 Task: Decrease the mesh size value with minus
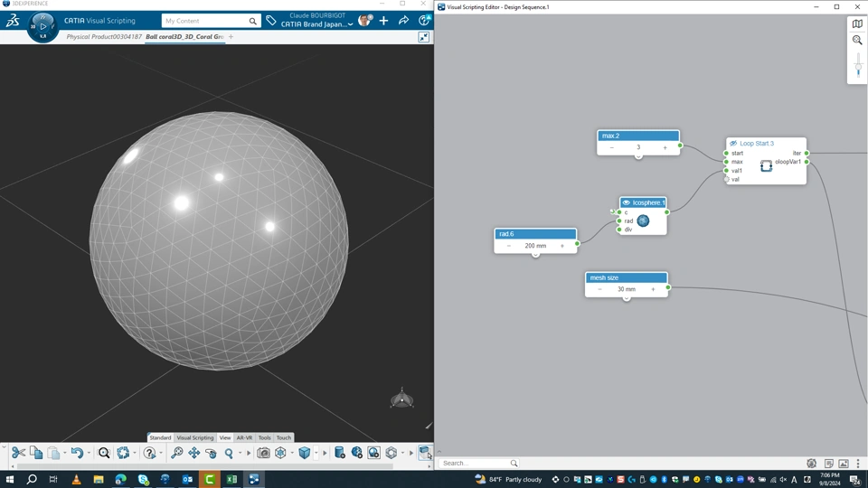pos(599,289)
